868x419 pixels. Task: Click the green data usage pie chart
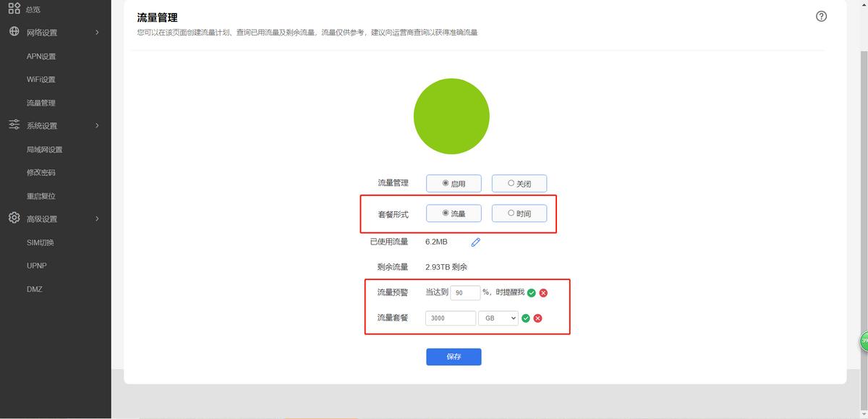(x=451, y=116)
